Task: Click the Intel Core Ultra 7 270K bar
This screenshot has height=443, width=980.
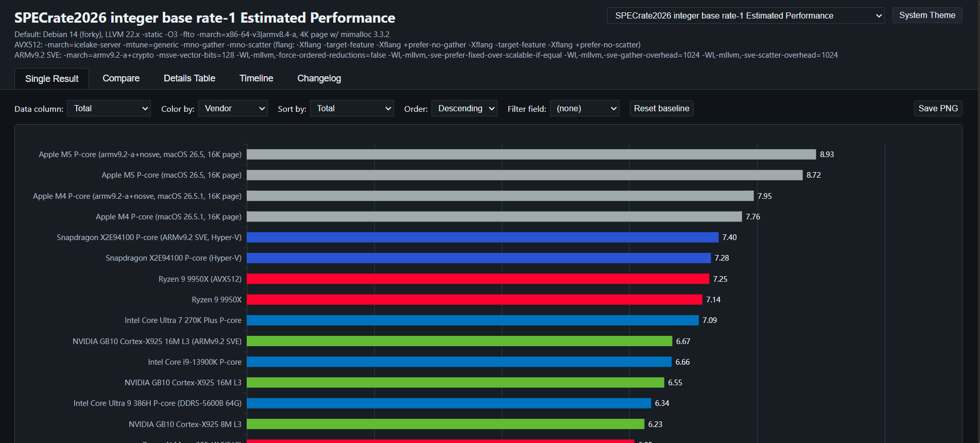Action: [x=473, y=320]
